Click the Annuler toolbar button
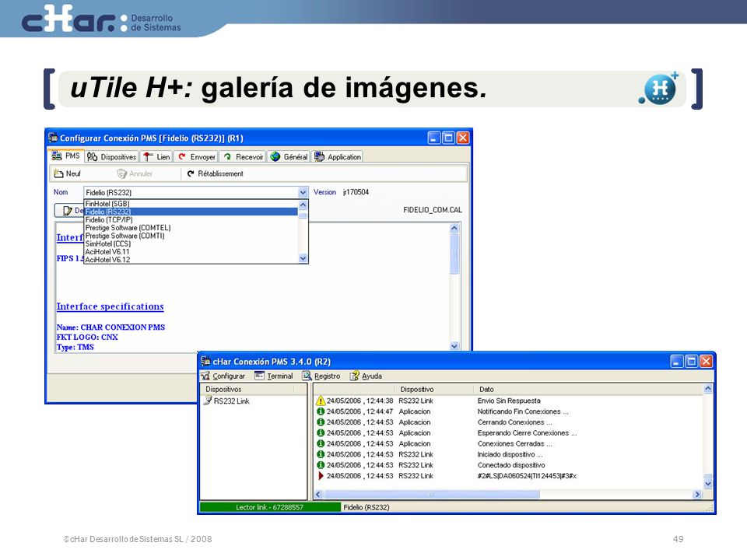This screenshot has width=747, height=560. (135, 173)
